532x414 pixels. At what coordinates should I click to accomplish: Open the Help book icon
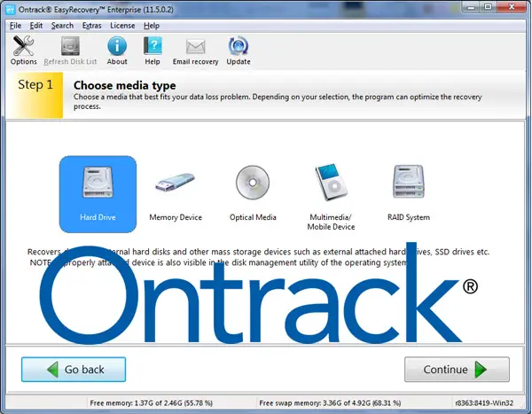pyautogui.click(x=153, y=51)
